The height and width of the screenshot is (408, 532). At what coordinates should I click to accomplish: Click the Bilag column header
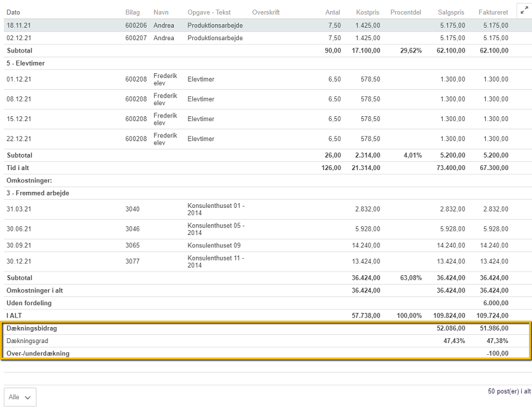[x=132, y=12]
